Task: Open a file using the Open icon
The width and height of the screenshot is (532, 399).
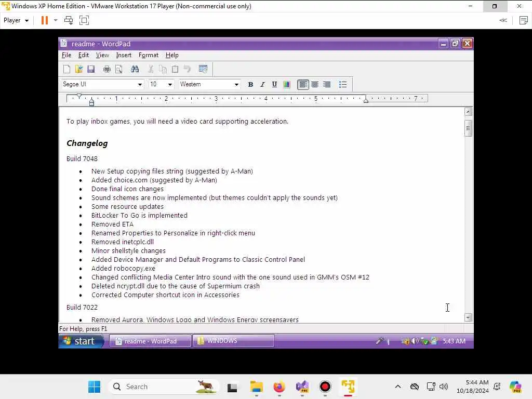Action: (79, 69)
